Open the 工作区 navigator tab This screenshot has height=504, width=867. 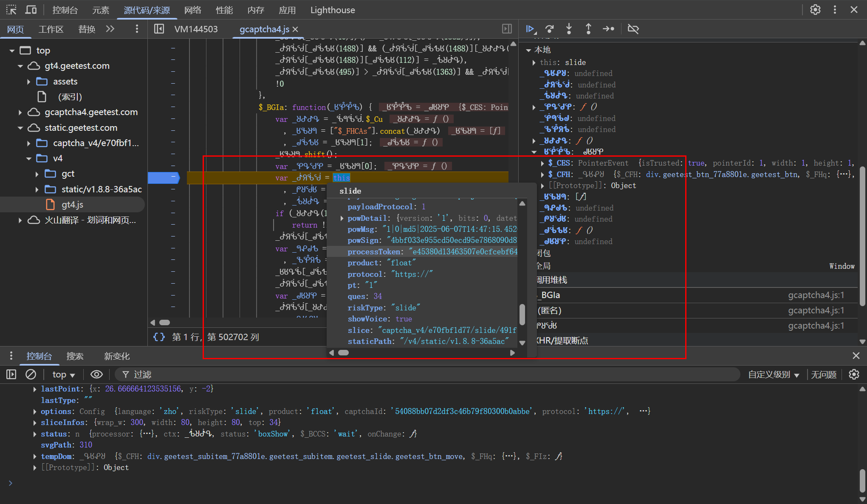tap(51, 29)
